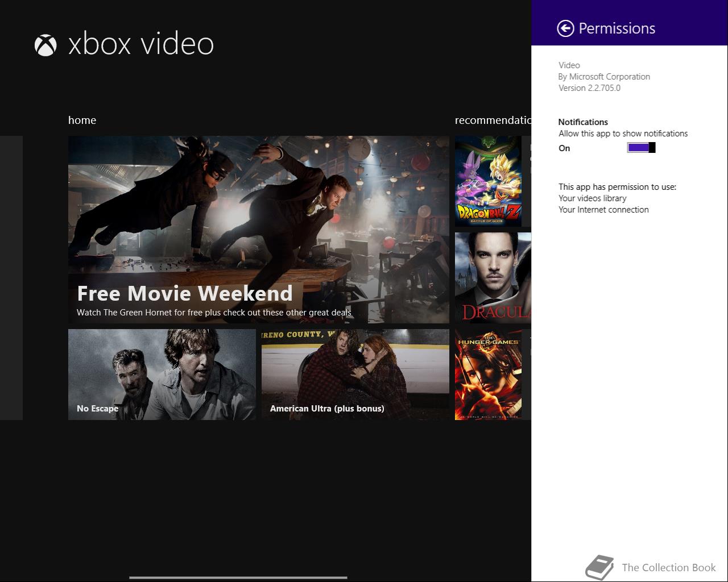Click the 'Your videos library' permission text

pos(592,198)
